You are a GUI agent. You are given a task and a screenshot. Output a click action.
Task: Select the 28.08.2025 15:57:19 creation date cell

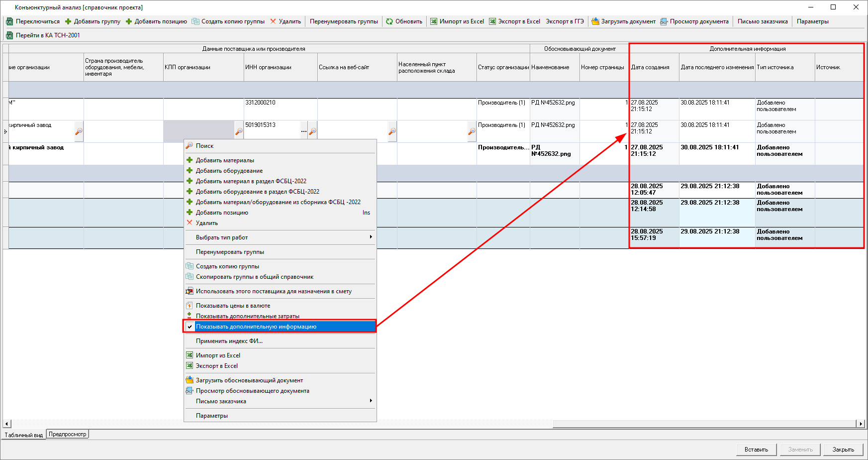(654, 238)
